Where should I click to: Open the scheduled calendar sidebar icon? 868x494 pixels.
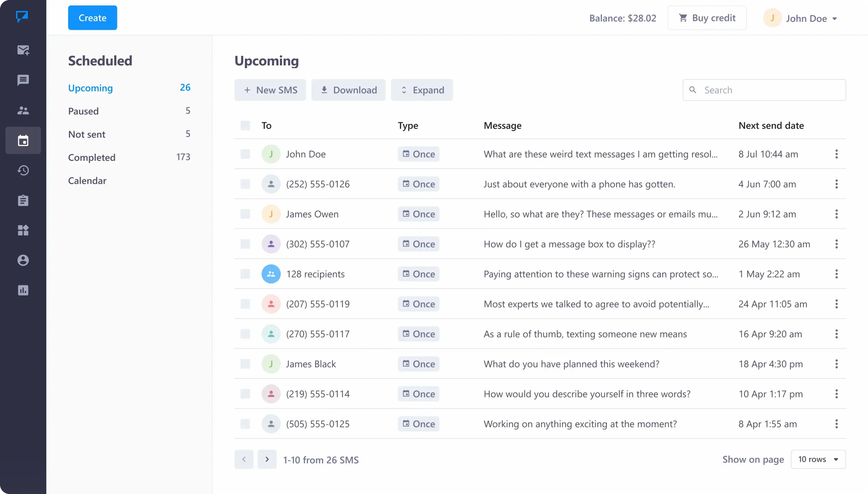click(x=23, y=140)
